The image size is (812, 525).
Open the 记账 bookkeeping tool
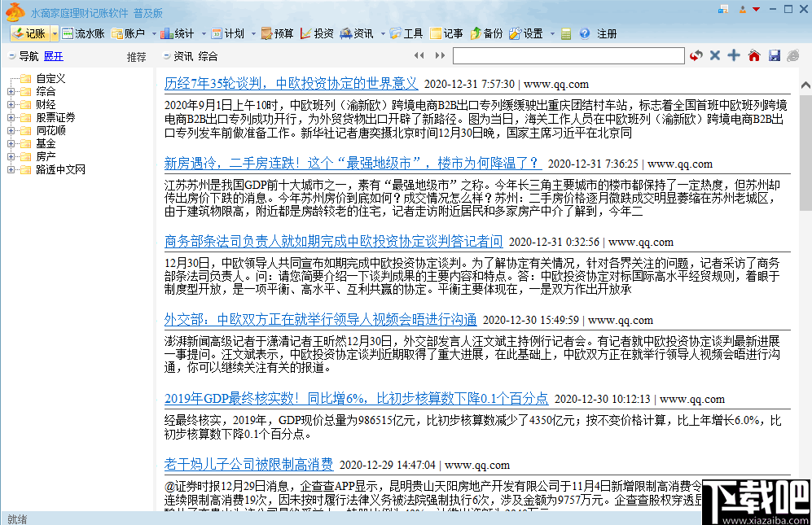click(x=31, y=33)
